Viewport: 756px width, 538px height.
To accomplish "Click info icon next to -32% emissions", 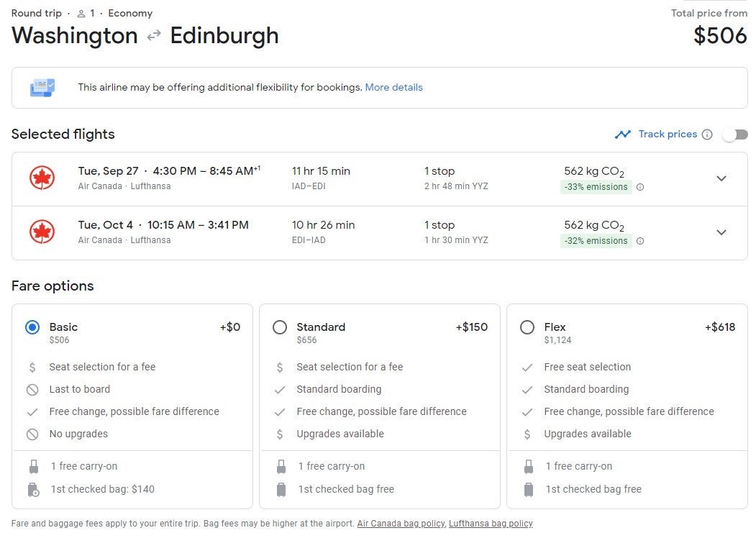I will coord(640,241).
